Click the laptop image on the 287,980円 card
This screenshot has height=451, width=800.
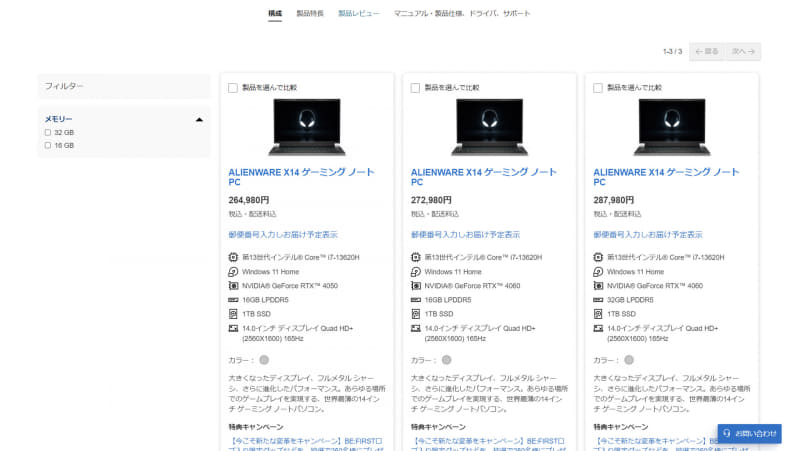click(x=672, y=127)
